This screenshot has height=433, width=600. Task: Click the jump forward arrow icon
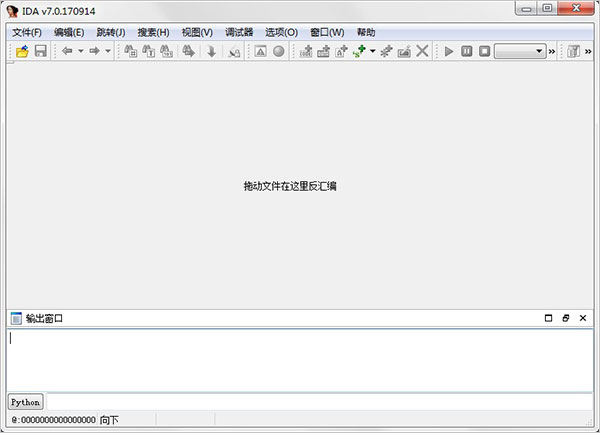pos(94,50)
